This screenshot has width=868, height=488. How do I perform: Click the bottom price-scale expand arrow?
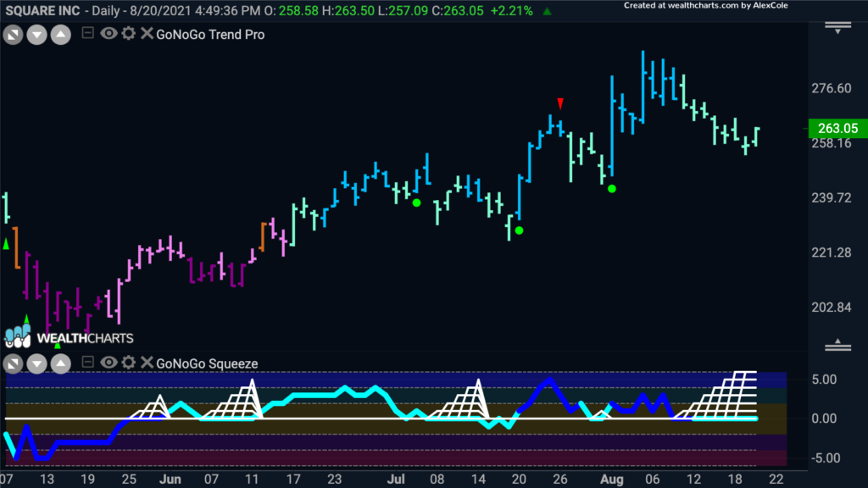[x=837, y=345]
